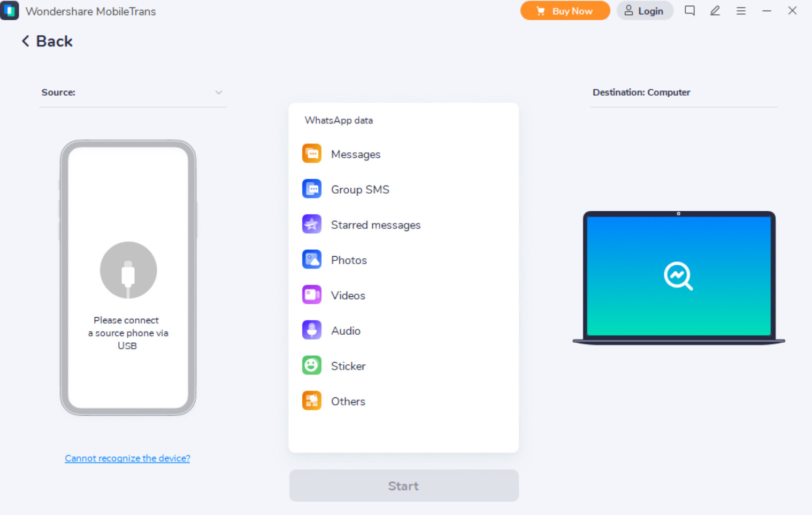This screenshot has height=515, width=812.
Task: Select the Videos label
Action: (348, 296)
